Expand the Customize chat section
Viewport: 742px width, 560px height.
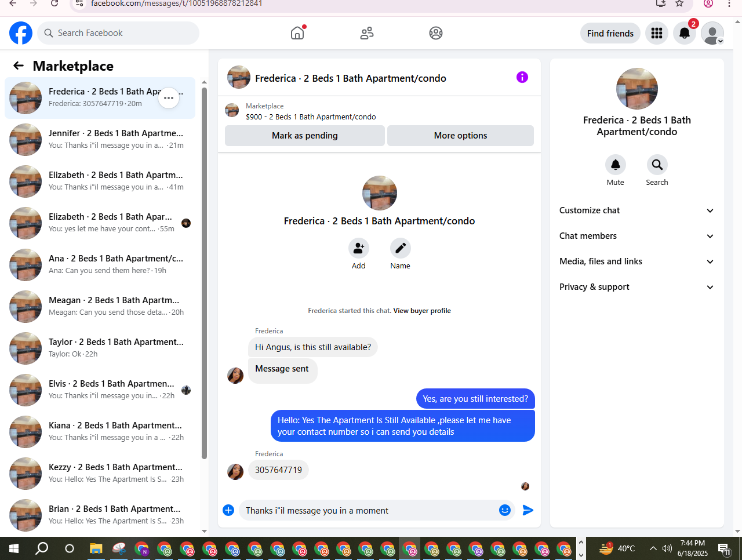pos(637,210)
